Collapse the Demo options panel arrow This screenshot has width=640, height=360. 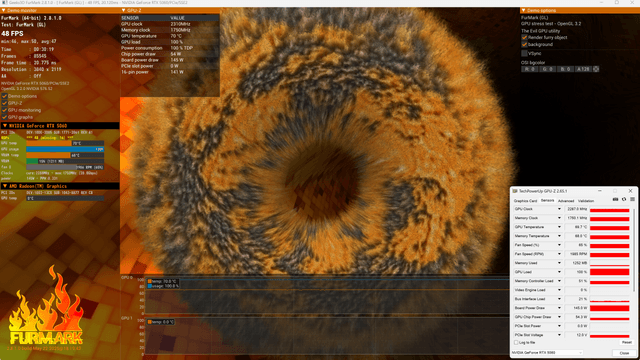point(523,10)
